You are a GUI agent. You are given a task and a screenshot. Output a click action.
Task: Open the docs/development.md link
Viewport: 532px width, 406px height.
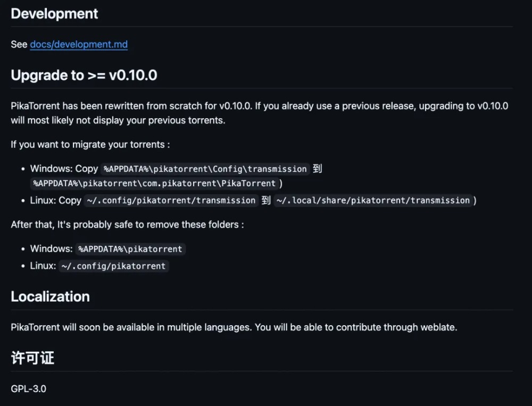coord(79,44)
